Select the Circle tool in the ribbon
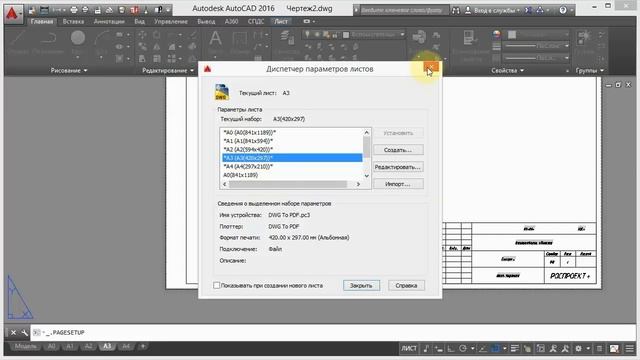The height and width of the screenshot is (360, 640). coord(78,38)
